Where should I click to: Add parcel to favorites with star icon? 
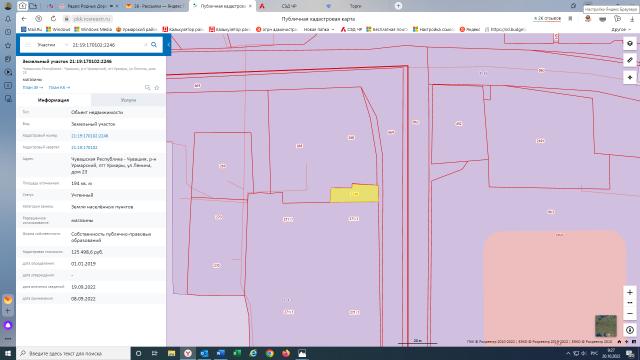pyautogui.click(x=157, y=88)
